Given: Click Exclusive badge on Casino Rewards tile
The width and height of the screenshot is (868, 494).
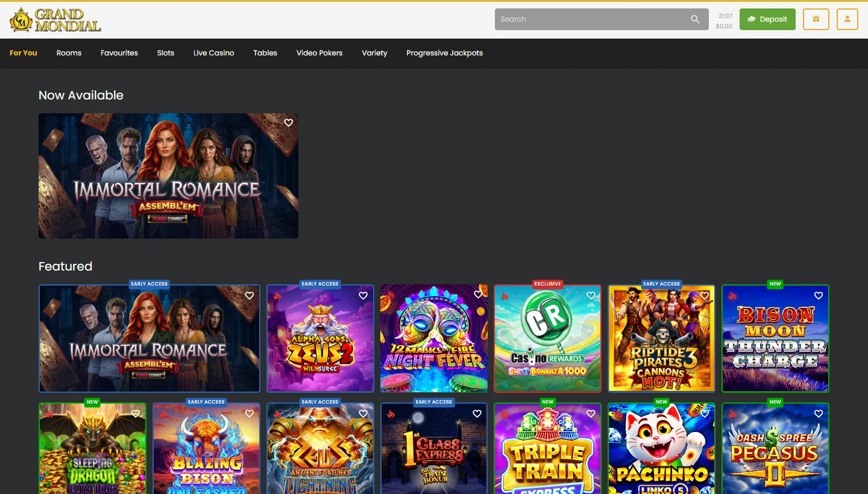Looking at the screenshot, I should [x=547, y=284].
